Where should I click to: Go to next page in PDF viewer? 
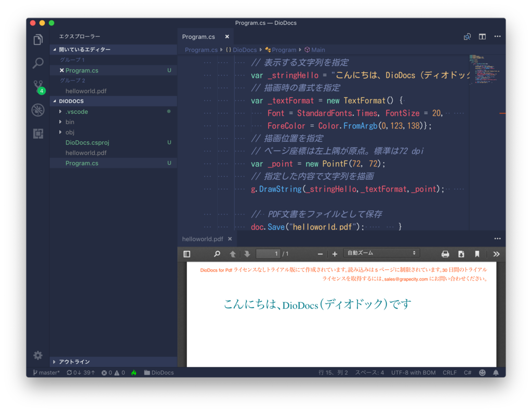point(247,254)
